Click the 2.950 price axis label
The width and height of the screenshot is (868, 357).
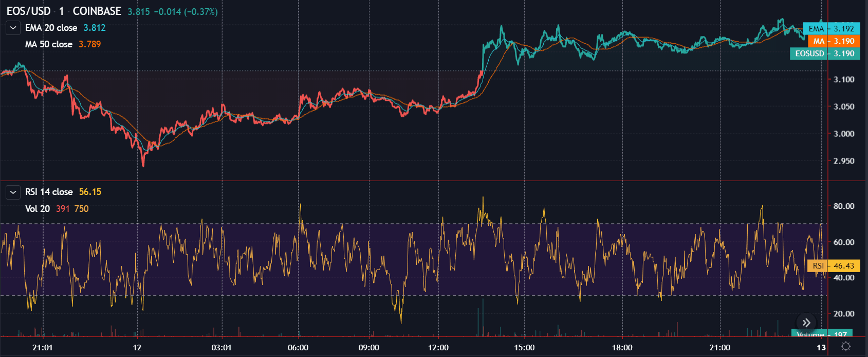844,161
